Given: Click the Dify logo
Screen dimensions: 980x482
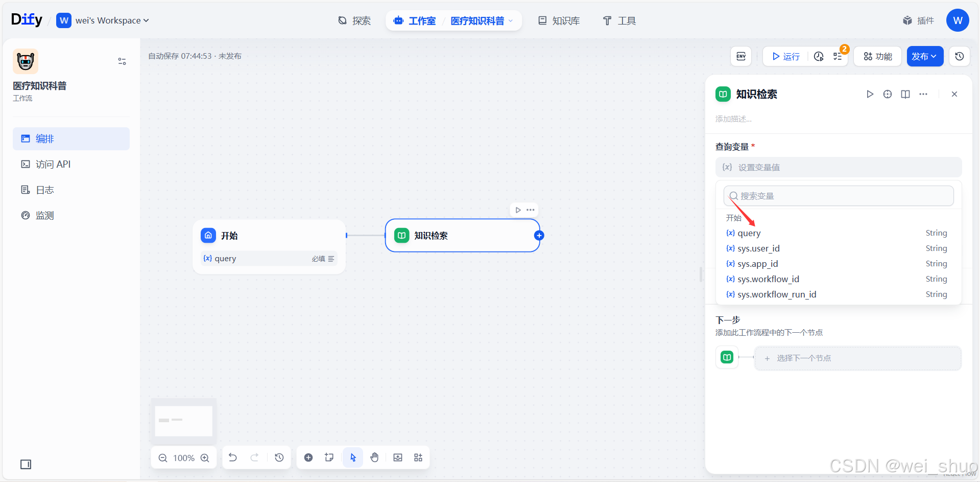Looking at the screenshot, I should point(27,20).
